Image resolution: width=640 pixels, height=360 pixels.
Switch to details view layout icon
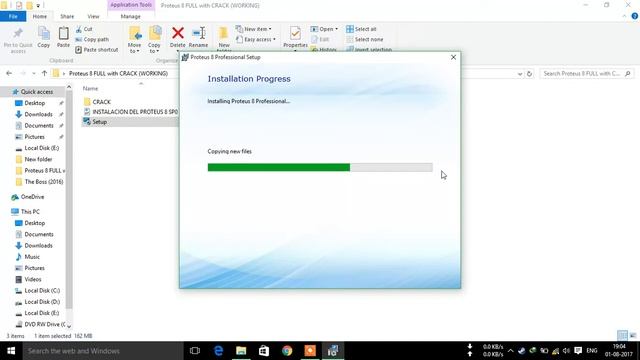click(622, 336)
